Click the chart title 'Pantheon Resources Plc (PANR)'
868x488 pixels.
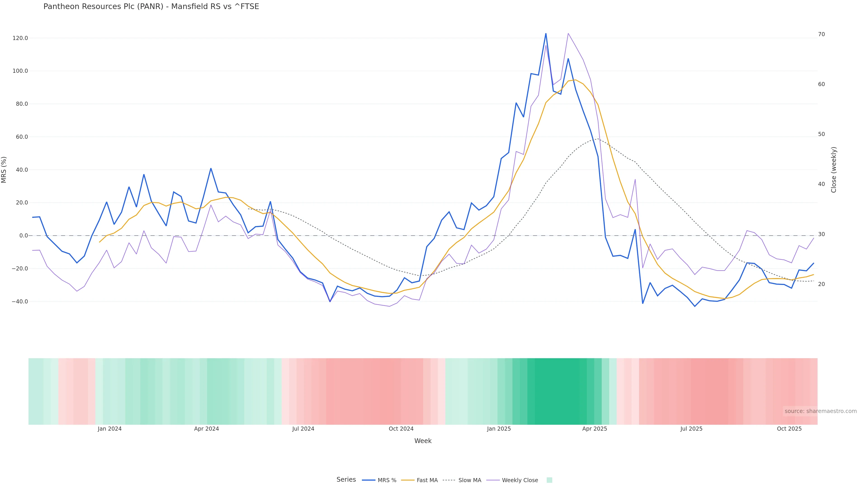(x=151, y=7)
